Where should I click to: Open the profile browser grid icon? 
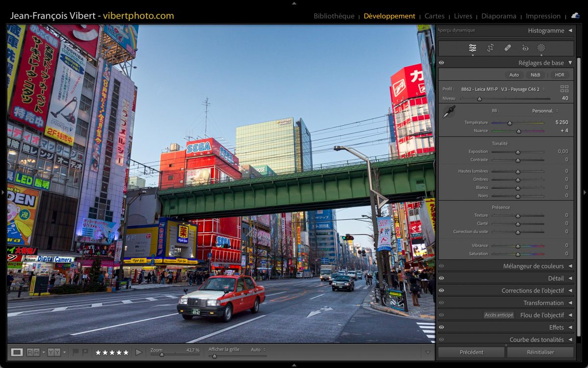[x=564, y=89]
